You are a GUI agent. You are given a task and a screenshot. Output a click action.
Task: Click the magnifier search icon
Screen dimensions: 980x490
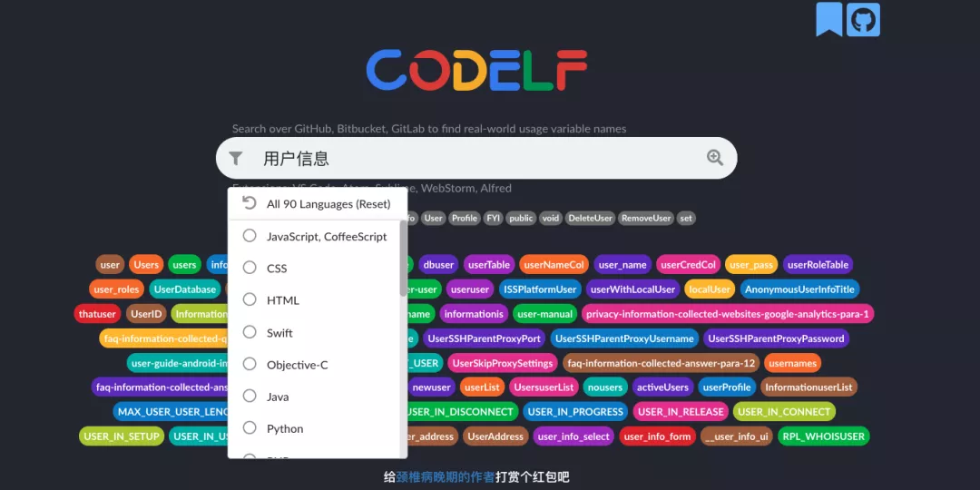pyautogui.click(x=715, y=158)
